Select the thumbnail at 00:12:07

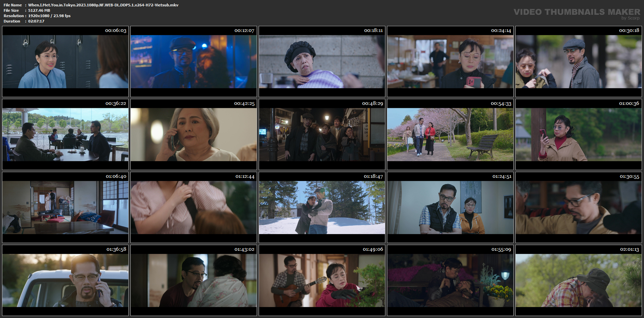tap(194, 62)
